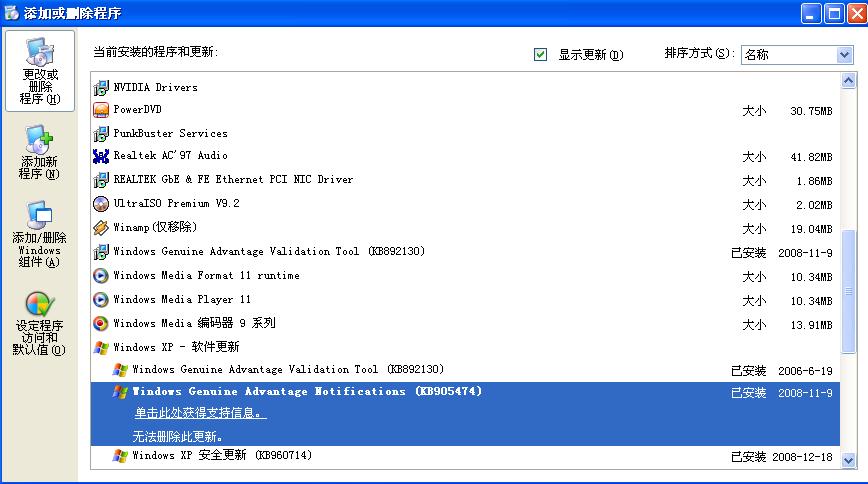The height and width of the screenshot is (484, 868).
Task: Click the 当前安装的程序和更新 heading
Action: click(156, 52)
